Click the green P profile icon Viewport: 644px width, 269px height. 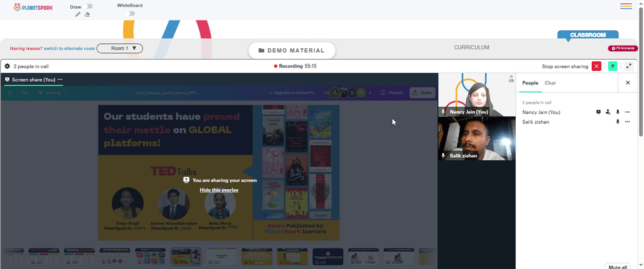[x=613, y=66]
